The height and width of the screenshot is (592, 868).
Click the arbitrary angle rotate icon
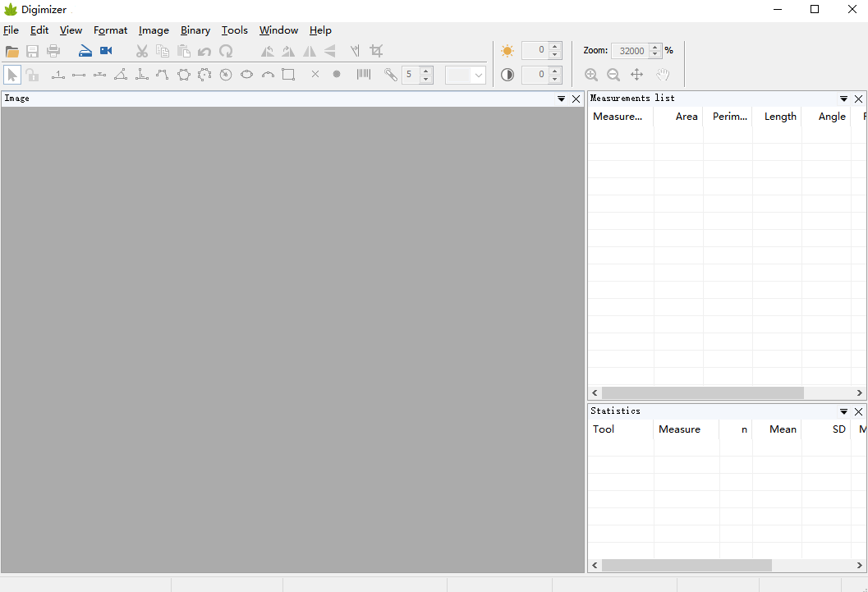[355, 52]
